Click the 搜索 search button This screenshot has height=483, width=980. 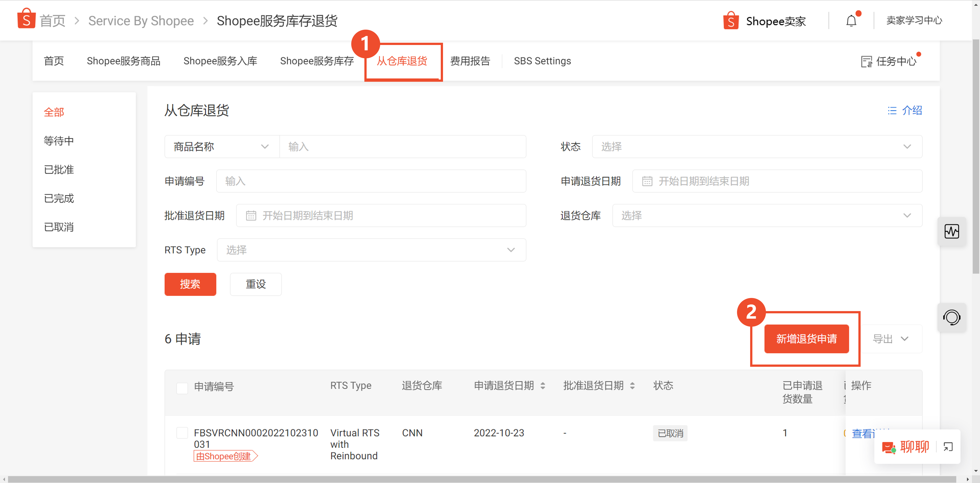point(190,284)
